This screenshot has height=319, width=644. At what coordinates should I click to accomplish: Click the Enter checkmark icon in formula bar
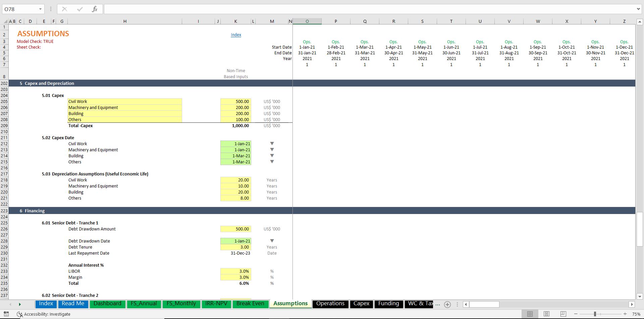pyautogui.click(x=79, y=9)
